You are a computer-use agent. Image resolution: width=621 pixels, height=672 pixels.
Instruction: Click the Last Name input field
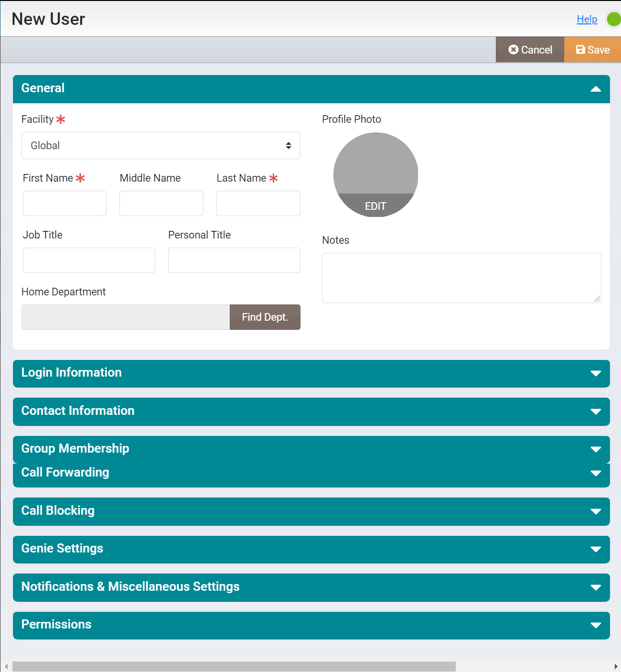point(258,204)
